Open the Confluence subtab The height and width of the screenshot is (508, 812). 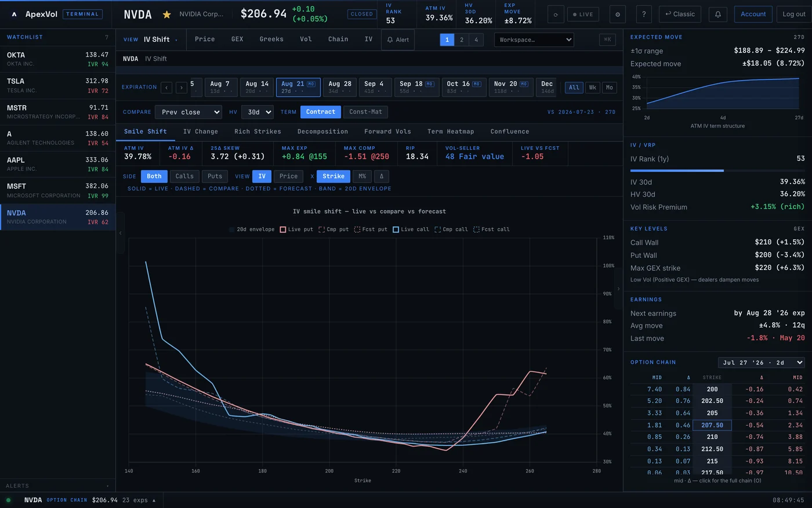click(x=510, y=132)
